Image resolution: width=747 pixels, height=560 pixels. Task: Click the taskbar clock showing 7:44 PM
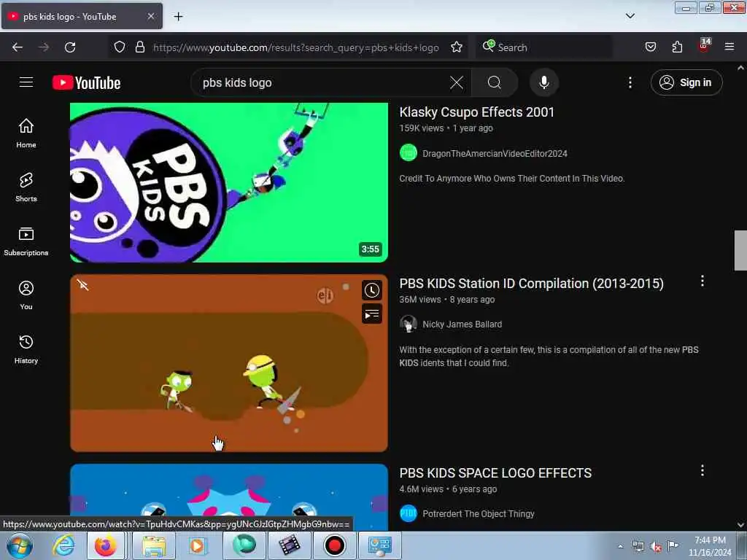710,546
